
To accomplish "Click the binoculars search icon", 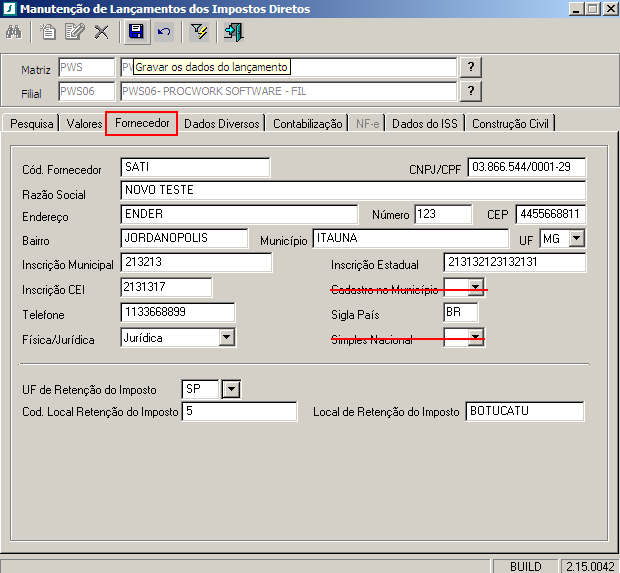I will click(x=14, y=32).
